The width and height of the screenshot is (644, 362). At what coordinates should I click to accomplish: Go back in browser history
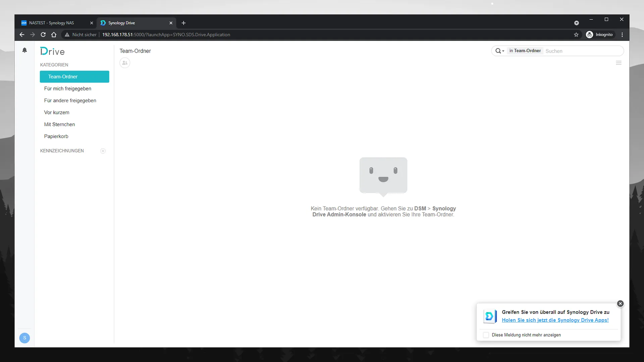tap(22, 35)
